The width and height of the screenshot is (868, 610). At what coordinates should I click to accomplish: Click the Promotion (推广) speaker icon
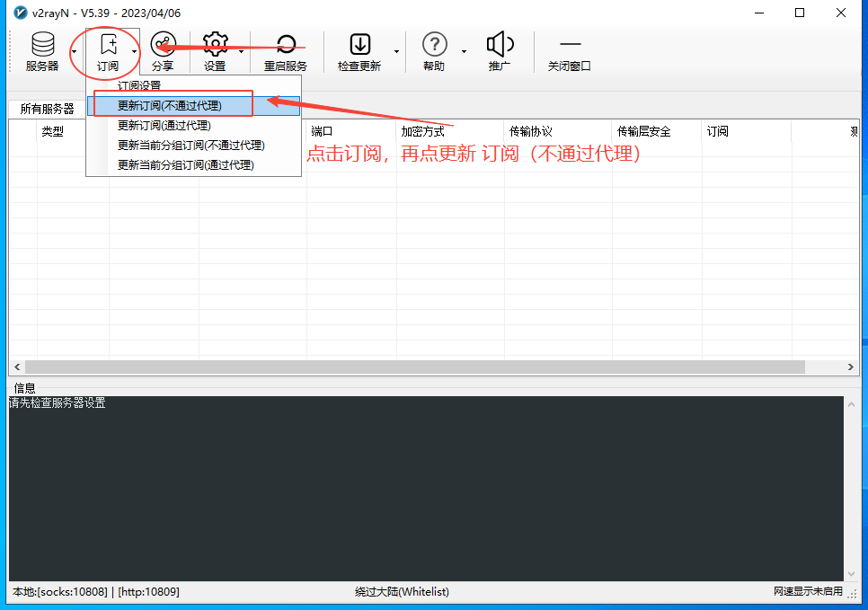[x=500, y=45]
